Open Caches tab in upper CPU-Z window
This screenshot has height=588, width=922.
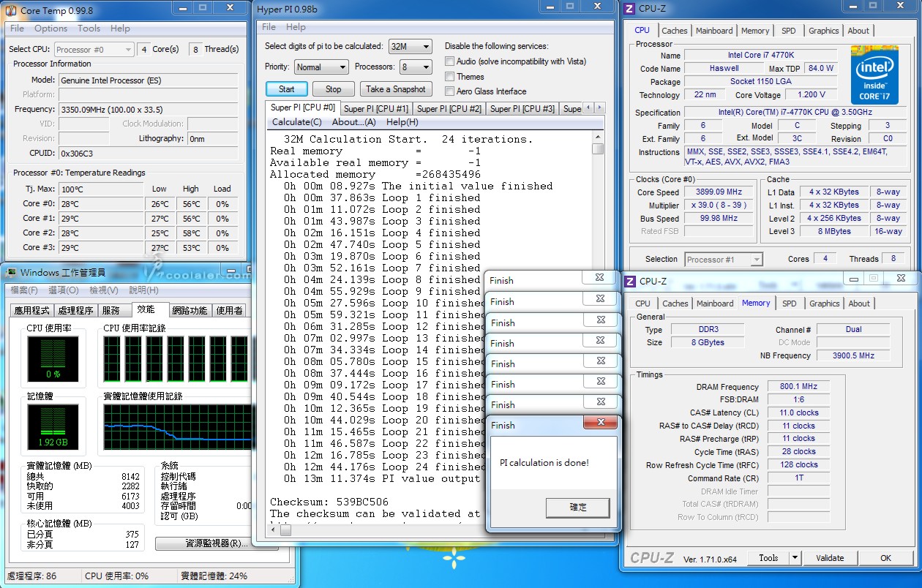674,31
